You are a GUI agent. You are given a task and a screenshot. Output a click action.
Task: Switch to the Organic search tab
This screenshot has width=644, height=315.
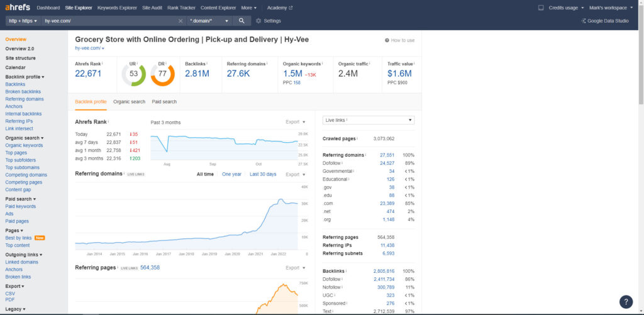point(129,102)
